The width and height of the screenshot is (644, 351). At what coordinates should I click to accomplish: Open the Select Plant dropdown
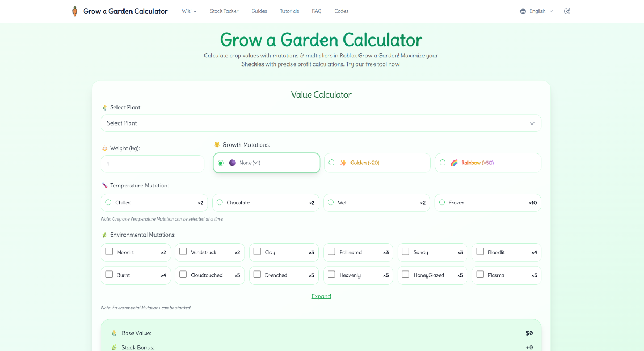pyautogui.click(x=321, y=123)
